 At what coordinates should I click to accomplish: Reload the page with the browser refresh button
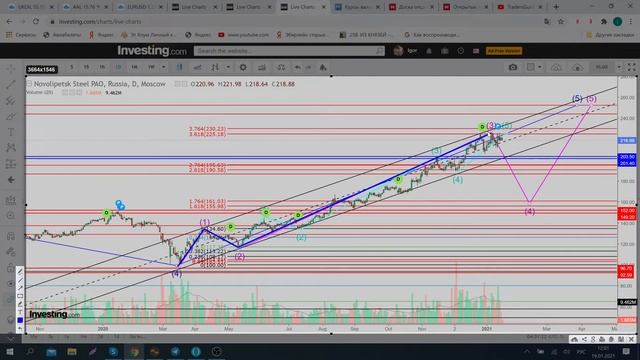tap(36, 22)
